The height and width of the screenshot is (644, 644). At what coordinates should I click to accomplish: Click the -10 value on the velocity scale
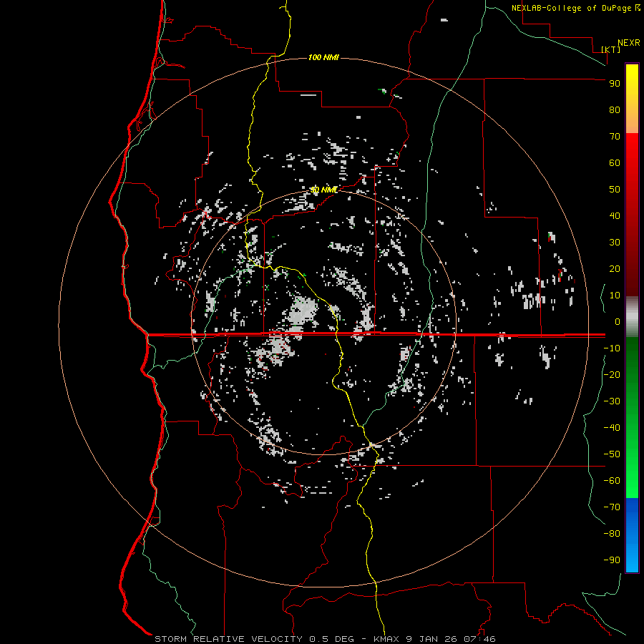(x=612, y=348)
